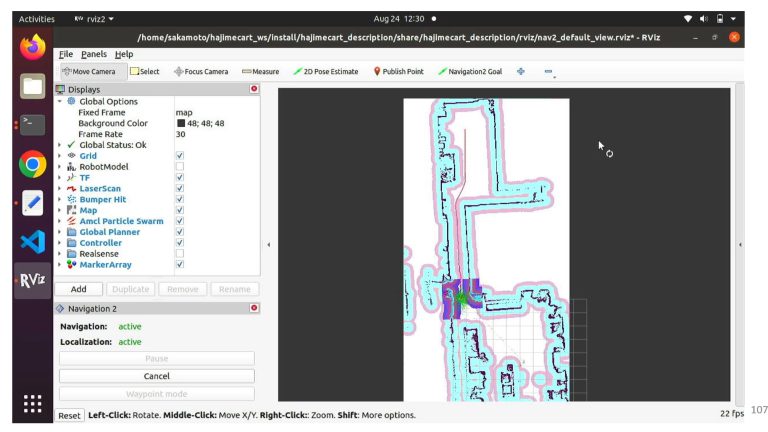Expand the Global Planner display group

tap(60, 232)
